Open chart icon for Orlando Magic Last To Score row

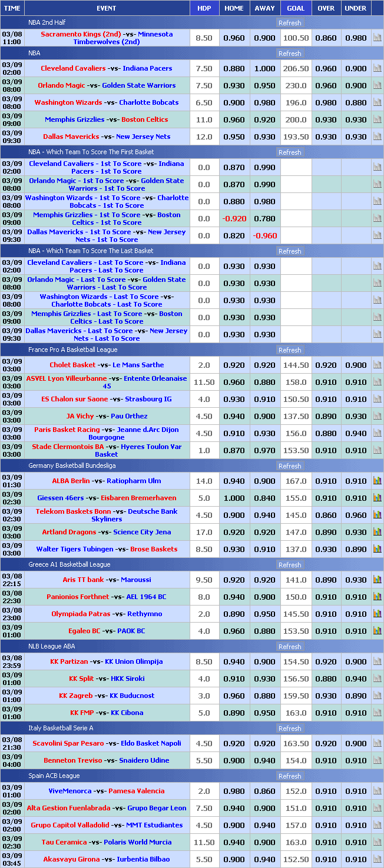pos(378,283)
